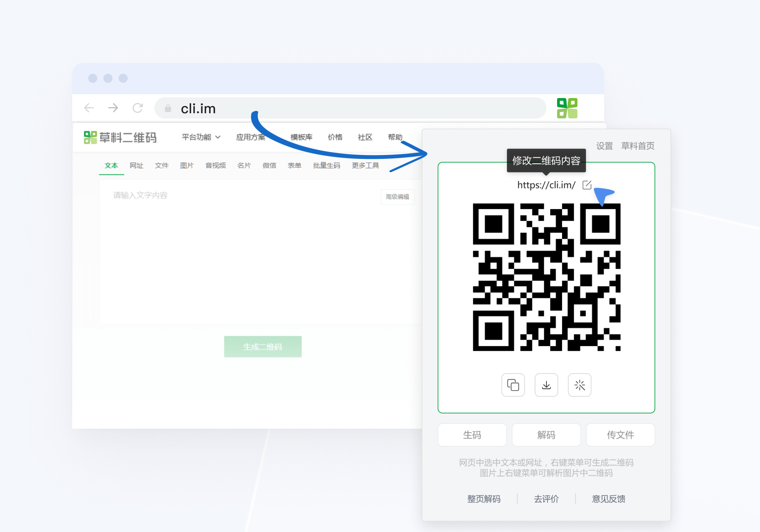The height and width of the screenshot is (532, 760).
Task: Click the browser forward arrow
Action: 113,108
